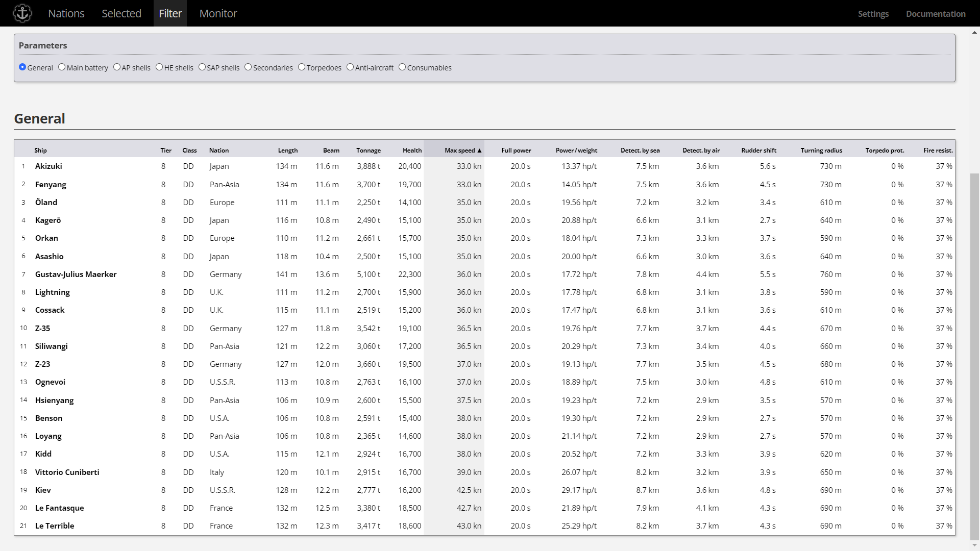980x551 pixels.
Task: Select the Secondaries radio option
Action: point(248,67)
